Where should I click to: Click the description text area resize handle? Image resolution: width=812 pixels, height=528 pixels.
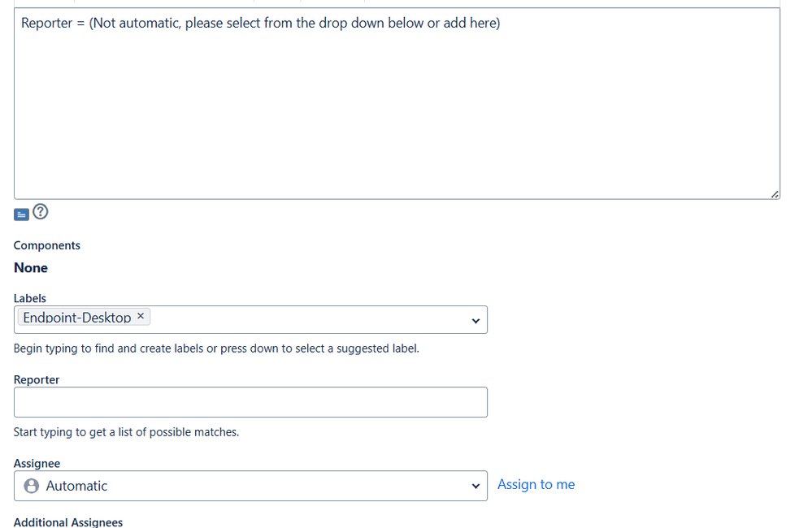coord(775,194)
